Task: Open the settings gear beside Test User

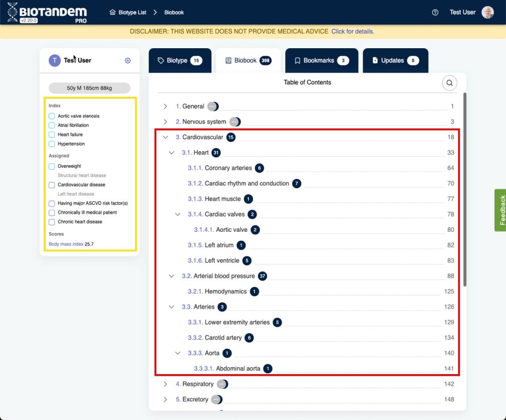Action: click(x=128, y=60)
